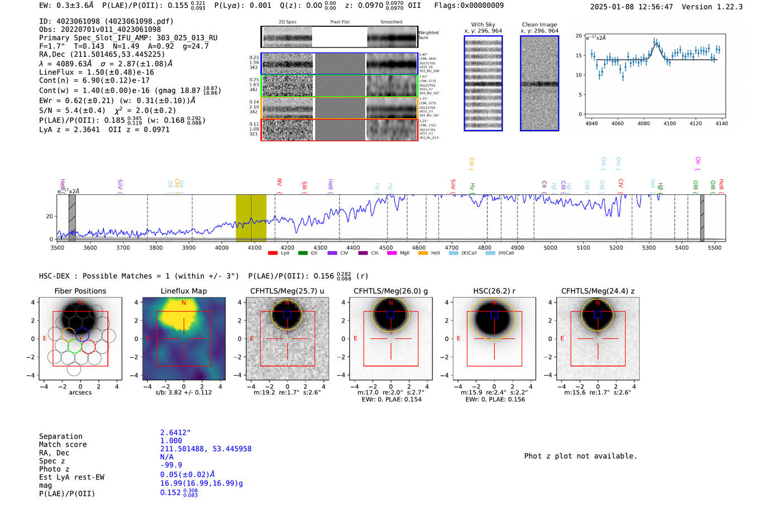The height and width of the screenshot is (532, 782).
Task: Click the (K)CaII legend swatch
Action: (x=453, y=253)
